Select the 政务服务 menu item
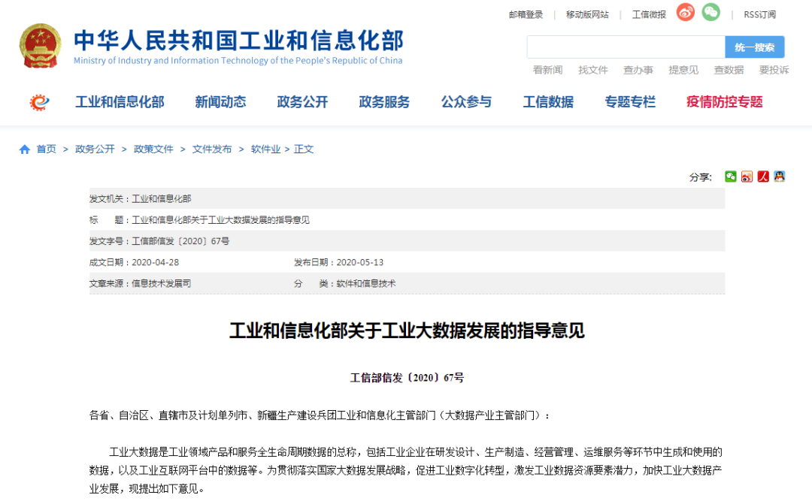 384,102
